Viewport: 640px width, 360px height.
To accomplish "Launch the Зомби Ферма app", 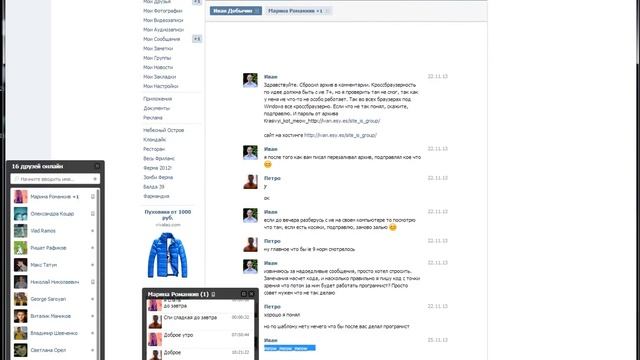I will (x=158, y=177).
